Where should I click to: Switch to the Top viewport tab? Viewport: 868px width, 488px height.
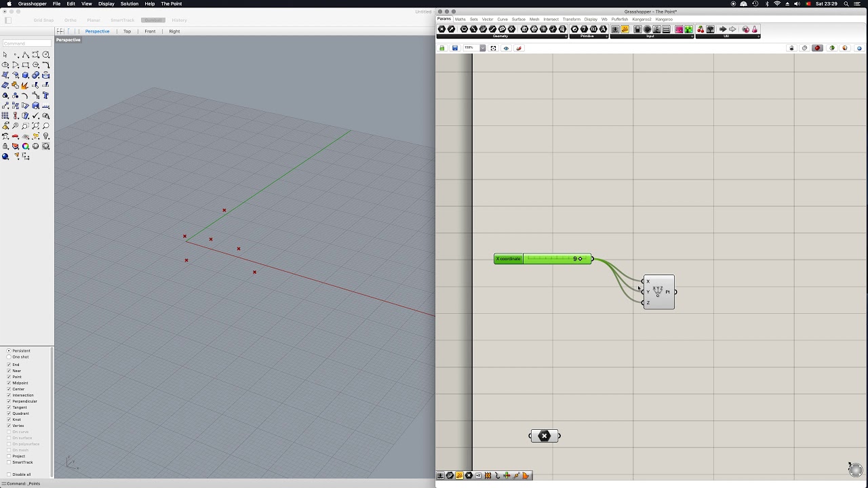(x=127, y=31)
